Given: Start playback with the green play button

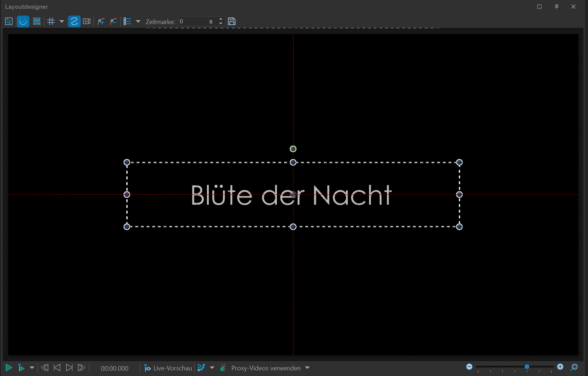Looking at the screenshot, I should 9,368.
